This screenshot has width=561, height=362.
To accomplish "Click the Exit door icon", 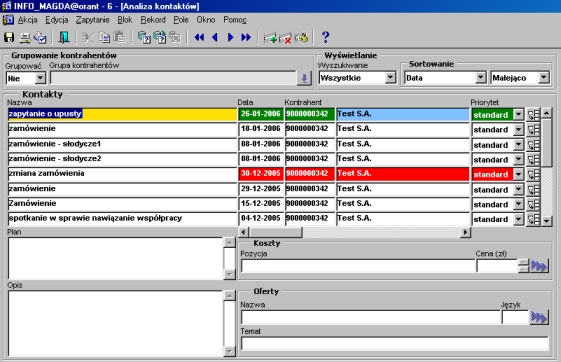I will 64,37.
